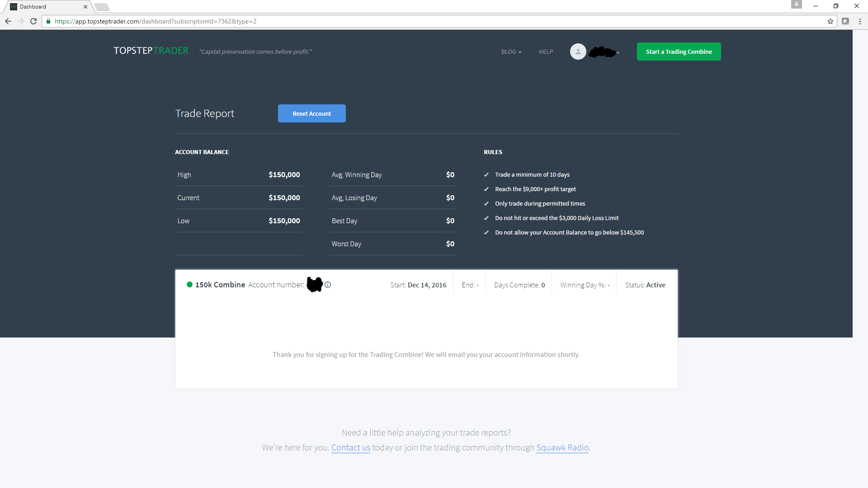
Task: Click the info icon beside account number
Action: point(328,285)
